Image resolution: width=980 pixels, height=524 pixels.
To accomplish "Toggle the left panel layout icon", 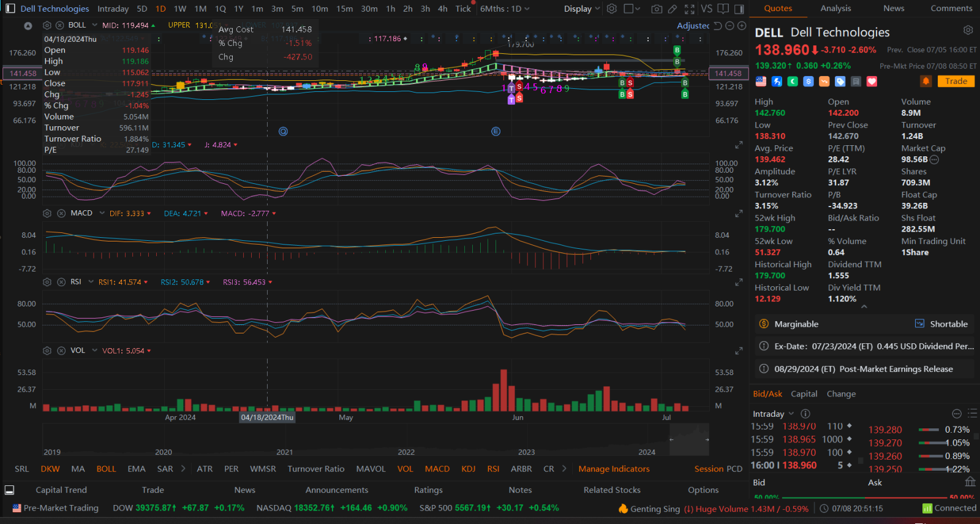I will (x=10, y=9).
